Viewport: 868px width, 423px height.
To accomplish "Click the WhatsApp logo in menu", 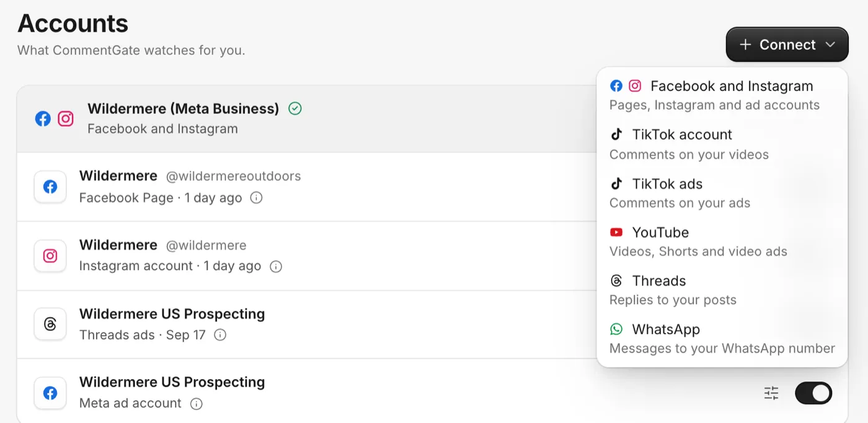I will (616, 329).
